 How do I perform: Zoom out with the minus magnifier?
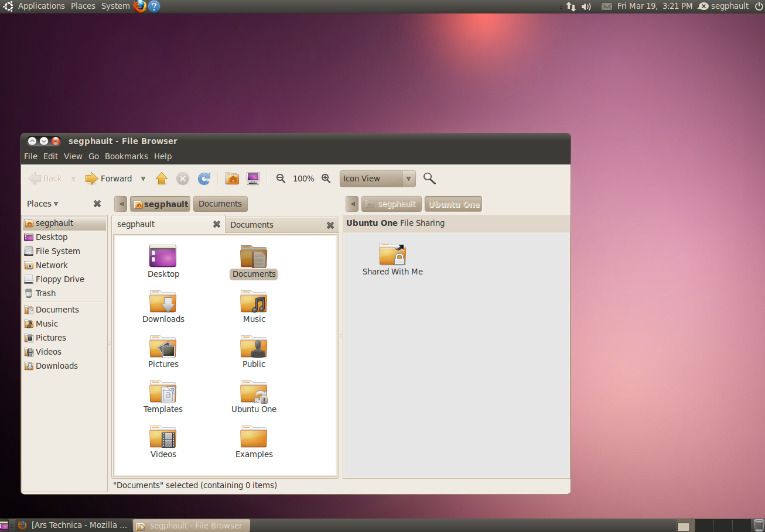pyautogui.click(x=281, y=179)
